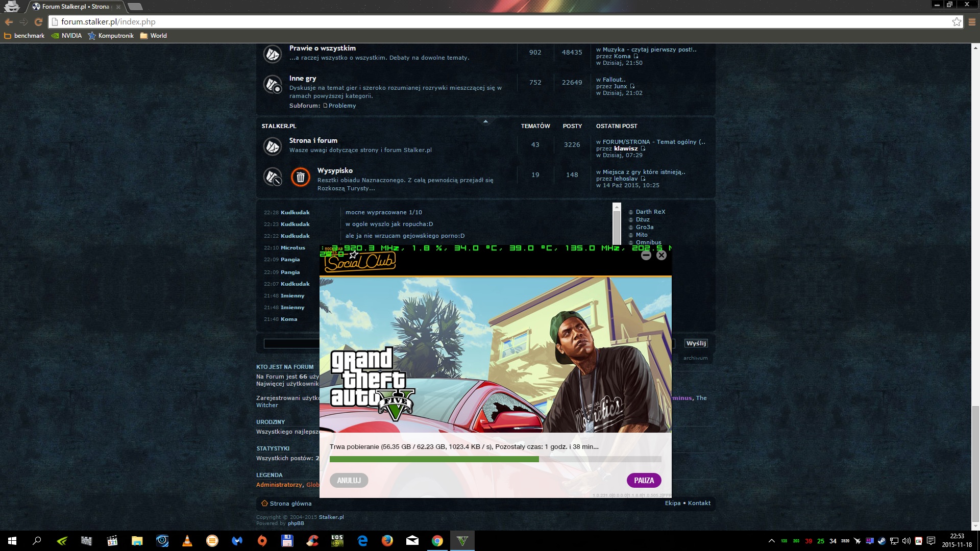The height and width of the screenshot is (551, 980).
Task: Open shoutbox archiwum link
Action: click(x=695, y=358)
